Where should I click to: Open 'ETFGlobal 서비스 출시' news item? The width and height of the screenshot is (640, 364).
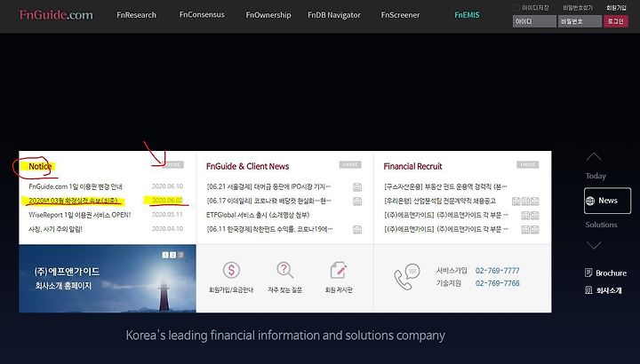coord(258,215)
